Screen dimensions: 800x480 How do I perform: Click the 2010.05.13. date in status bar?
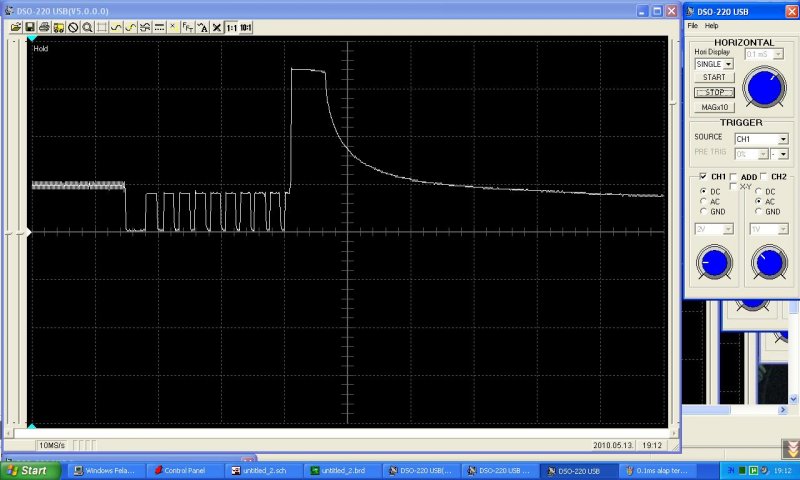[613, 445]
